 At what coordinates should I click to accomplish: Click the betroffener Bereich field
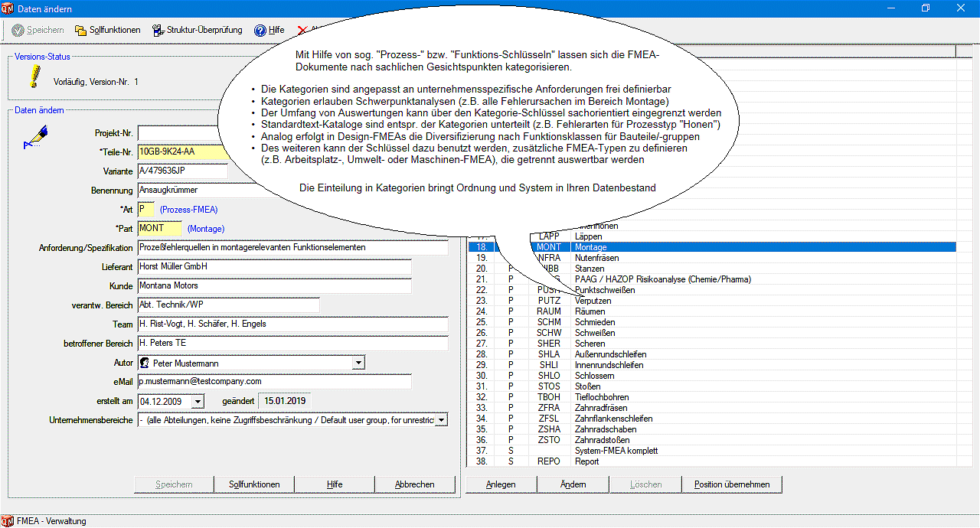(x=292, y=344)
